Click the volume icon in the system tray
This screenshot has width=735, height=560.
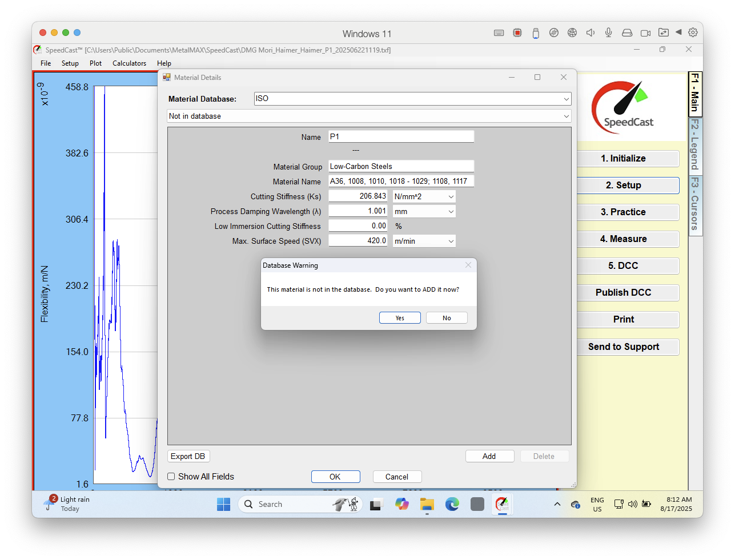point(633,504)
